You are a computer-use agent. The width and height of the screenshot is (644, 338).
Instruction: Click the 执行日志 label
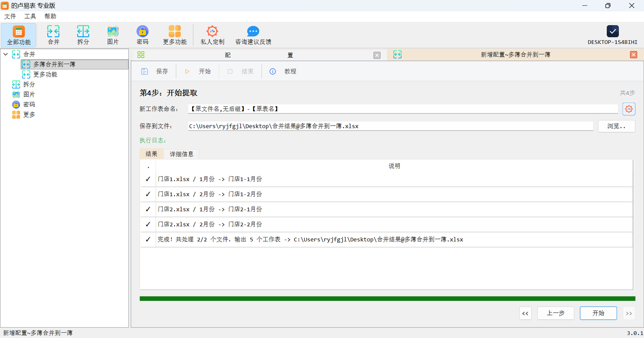click(153, 140)
